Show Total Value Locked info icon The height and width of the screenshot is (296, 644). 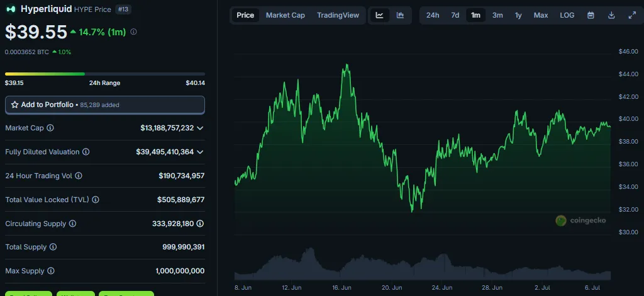pyautogui.click(x=96, y=200)
